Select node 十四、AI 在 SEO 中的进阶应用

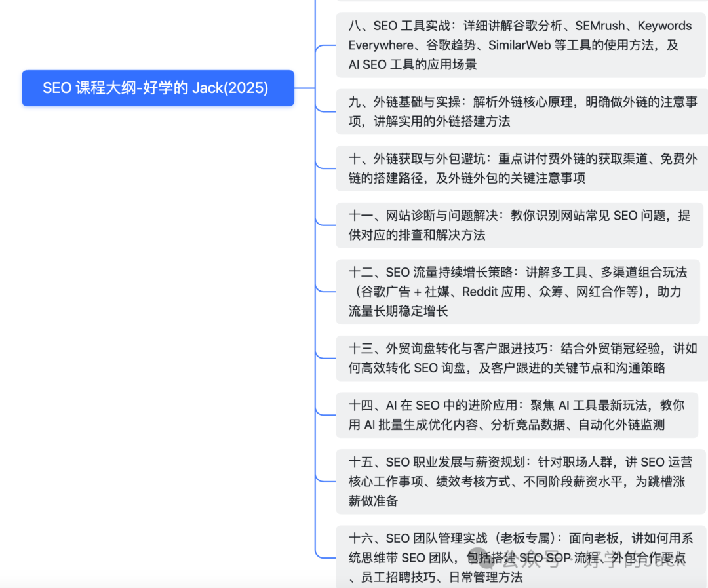tap(518, 414)
